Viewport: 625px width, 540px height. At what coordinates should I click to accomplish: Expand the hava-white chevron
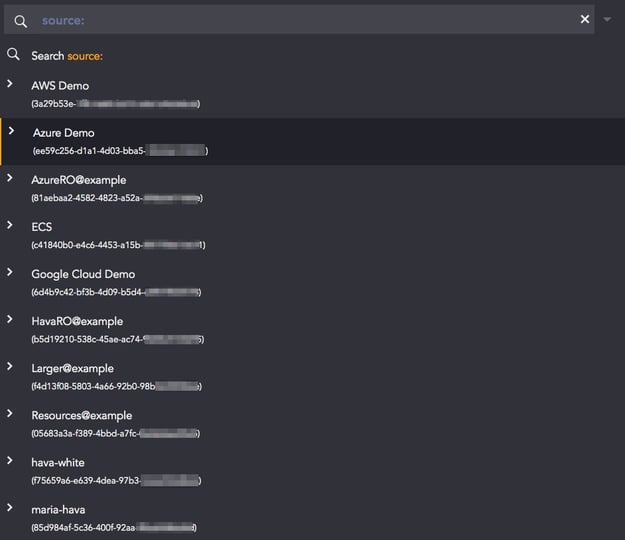pyautogui.click(x=10, y=460)
